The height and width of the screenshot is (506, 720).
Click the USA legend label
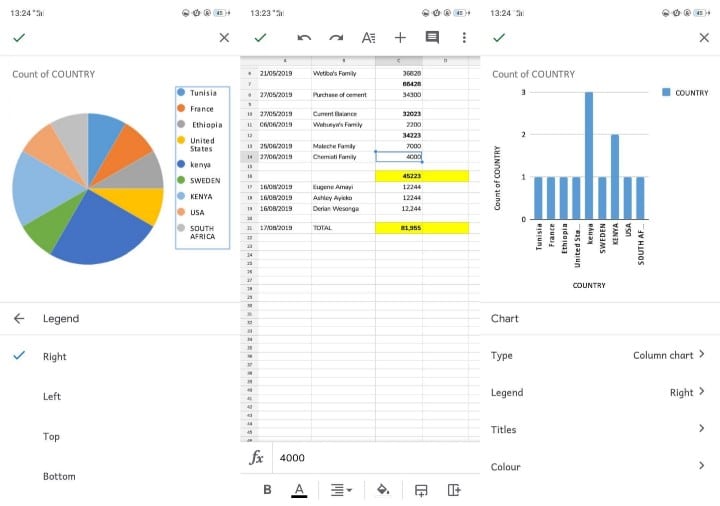pos(197,212)
